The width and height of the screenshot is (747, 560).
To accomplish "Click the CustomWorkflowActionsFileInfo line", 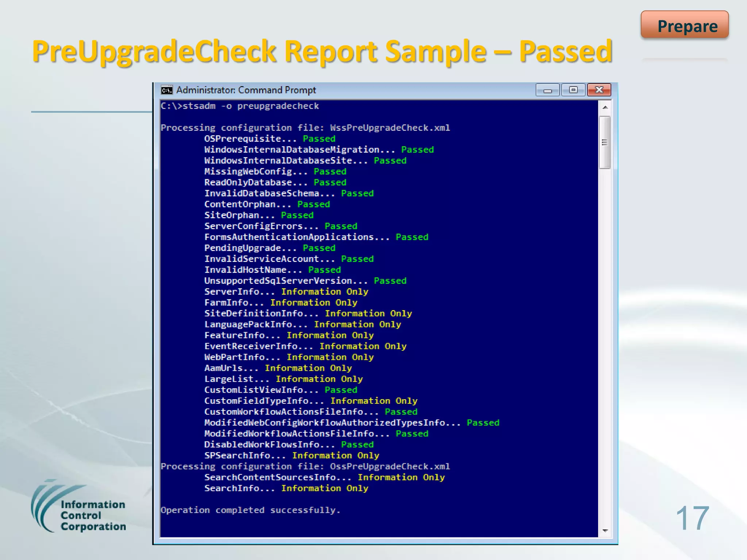I will 311,412.
